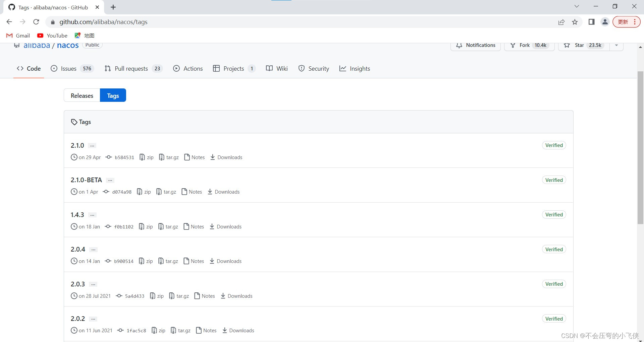644x342 pixels.
Task: Open the Issues tab
Action: click(72, 69)
